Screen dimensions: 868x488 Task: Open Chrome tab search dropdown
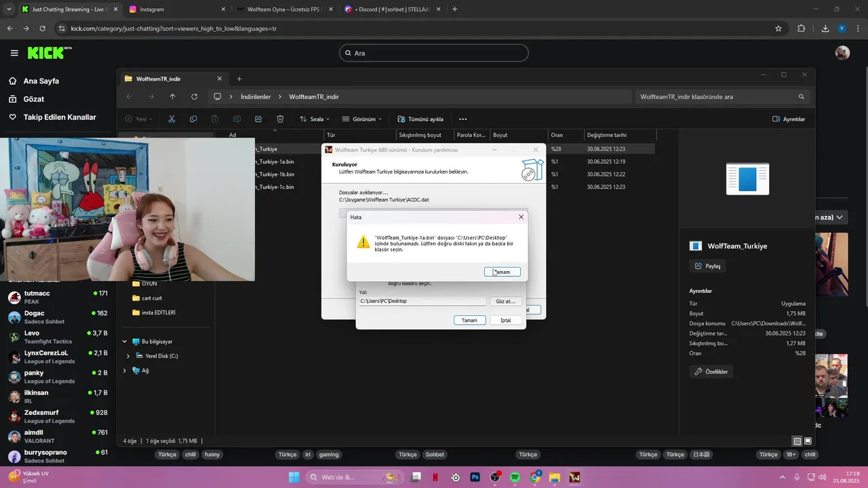(x=8, y=9)
